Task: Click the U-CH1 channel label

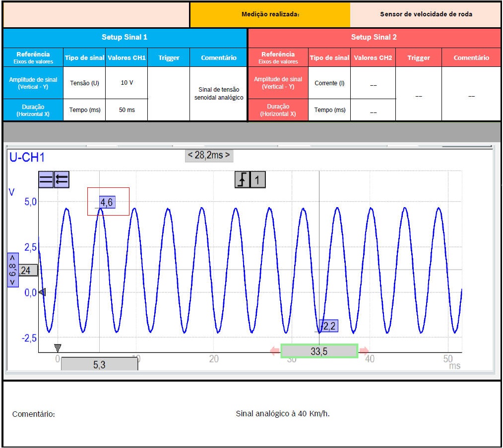Action: [27, 158]
